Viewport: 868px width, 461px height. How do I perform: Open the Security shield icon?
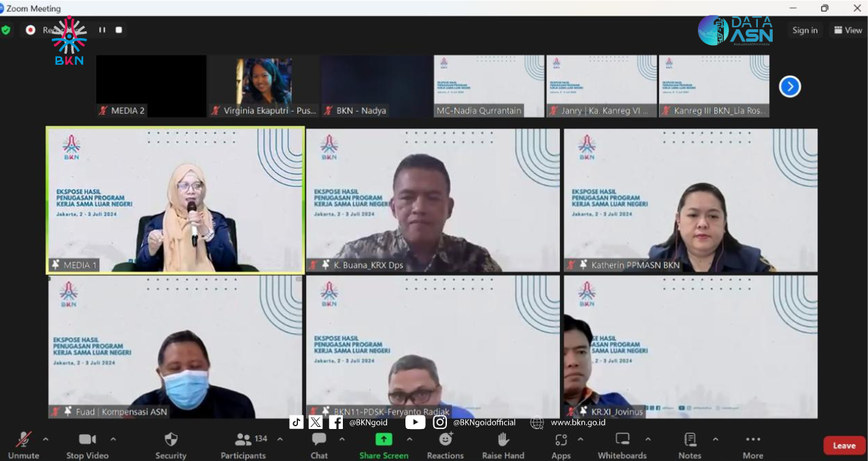click(171, 440)
